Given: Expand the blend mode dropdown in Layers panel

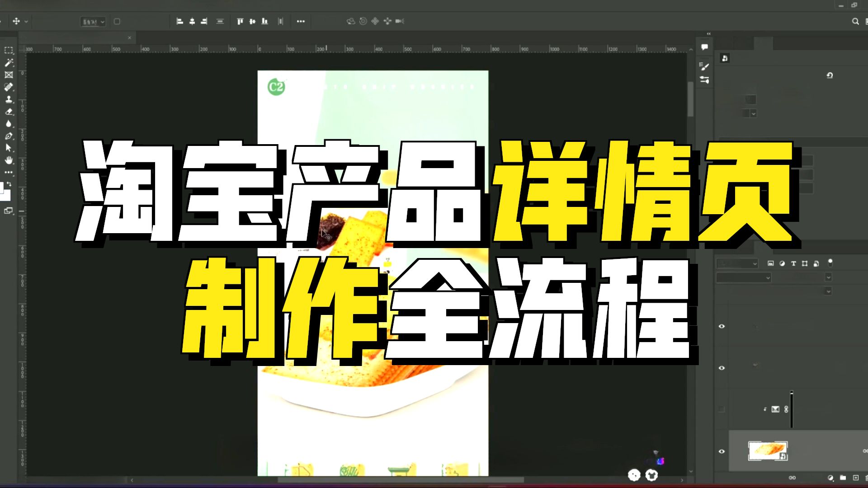Looking at the screenshot, I should [744, 278].
